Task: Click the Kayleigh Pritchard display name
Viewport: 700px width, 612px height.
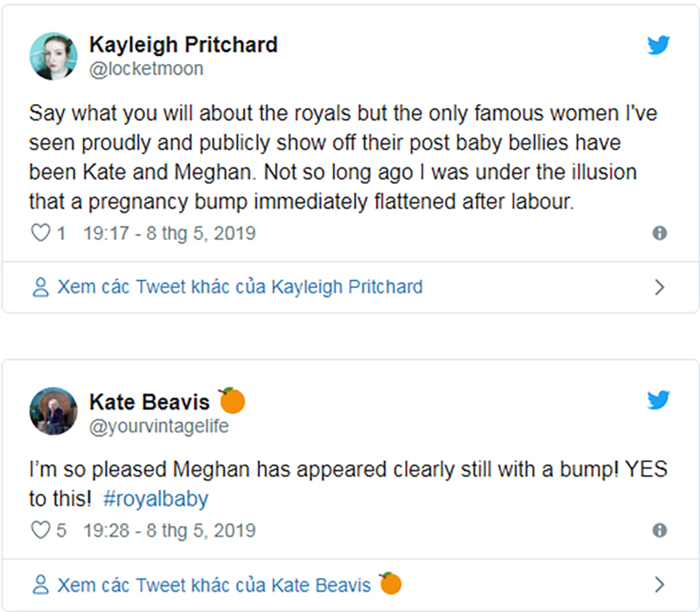Action: click(185, 46)
